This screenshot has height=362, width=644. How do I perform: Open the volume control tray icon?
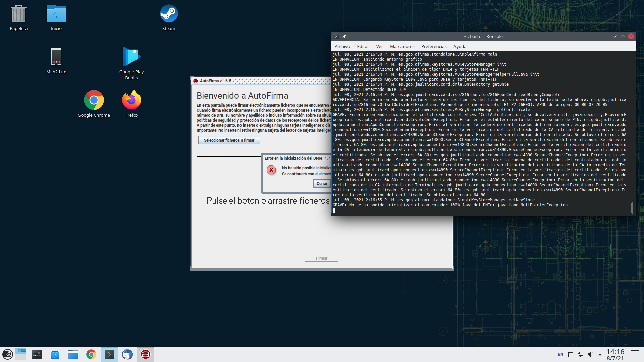point(590,354)
